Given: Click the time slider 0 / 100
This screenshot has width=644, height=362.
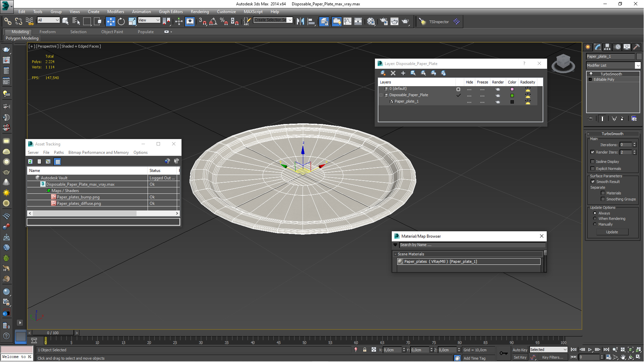Looking at the screenshot, I should [53, 333].
